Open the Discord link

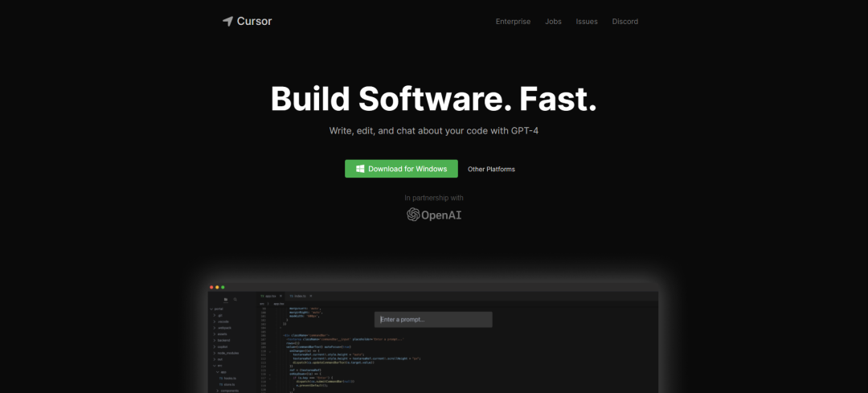(625, 22)
